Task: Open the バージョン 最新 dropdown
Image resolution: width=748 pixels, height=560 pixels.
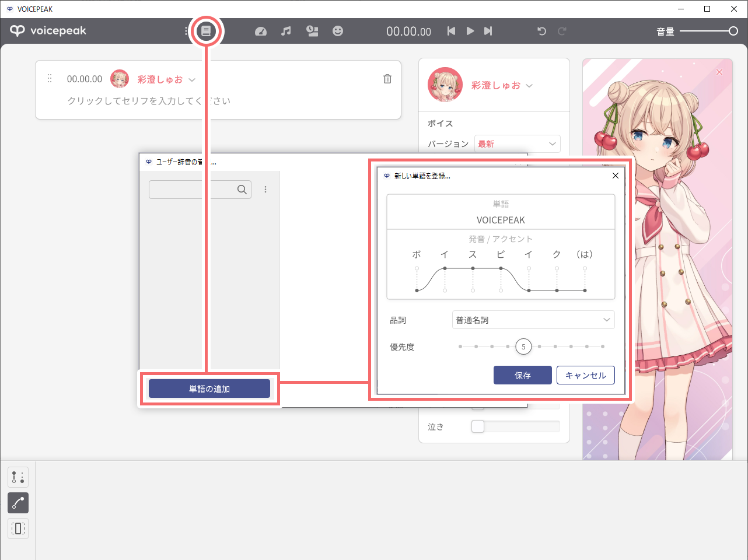Action: point(518,143)
